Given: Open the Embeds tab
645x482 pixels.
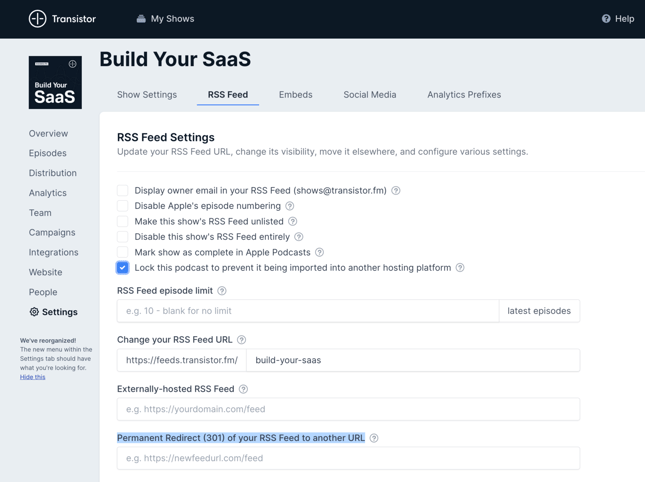Looking at the screenshot, I should (x=295, y=95).
